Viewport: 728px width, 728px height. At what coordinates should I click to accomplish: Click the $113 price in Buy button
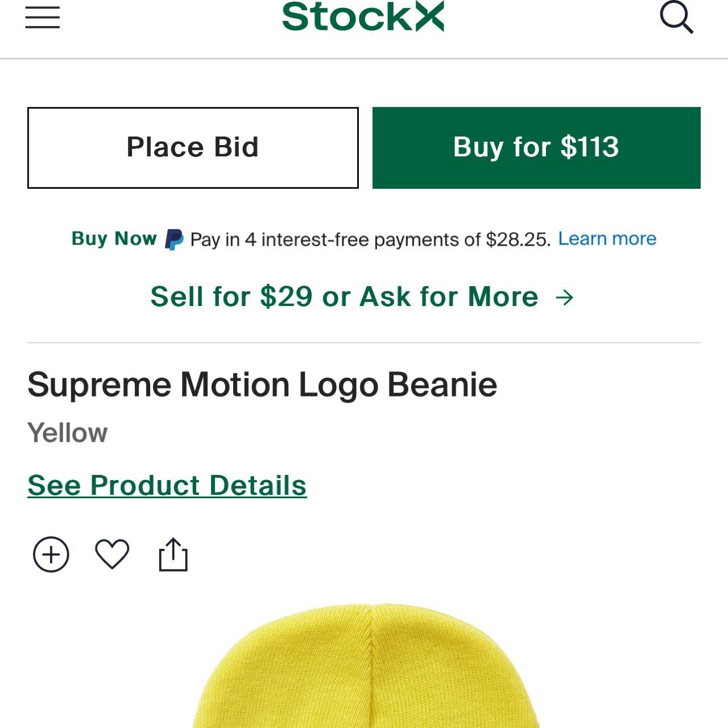[x=589, y=147]
